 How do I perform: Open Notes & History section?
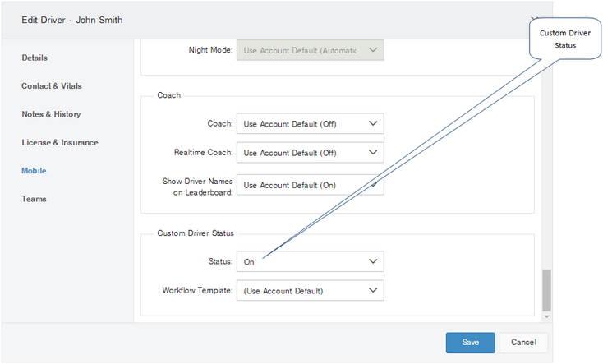pos(51,114)
